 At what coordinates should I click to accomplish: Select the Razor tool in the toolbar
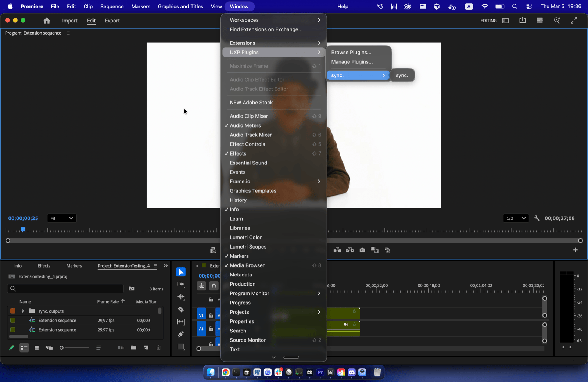pos(181,309)
